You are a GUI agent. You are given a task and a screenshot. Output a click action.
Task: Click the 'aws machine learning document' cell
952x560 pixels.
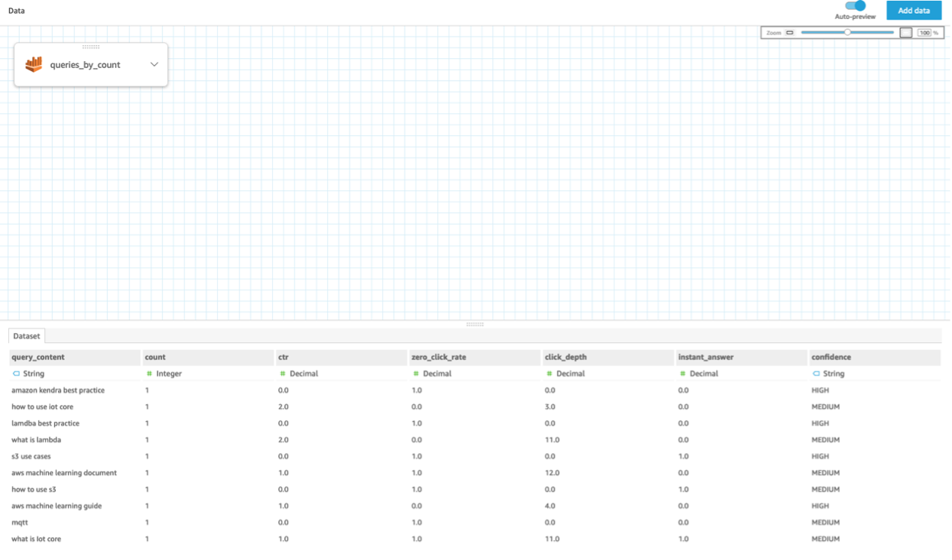click(x=64, y=473)
